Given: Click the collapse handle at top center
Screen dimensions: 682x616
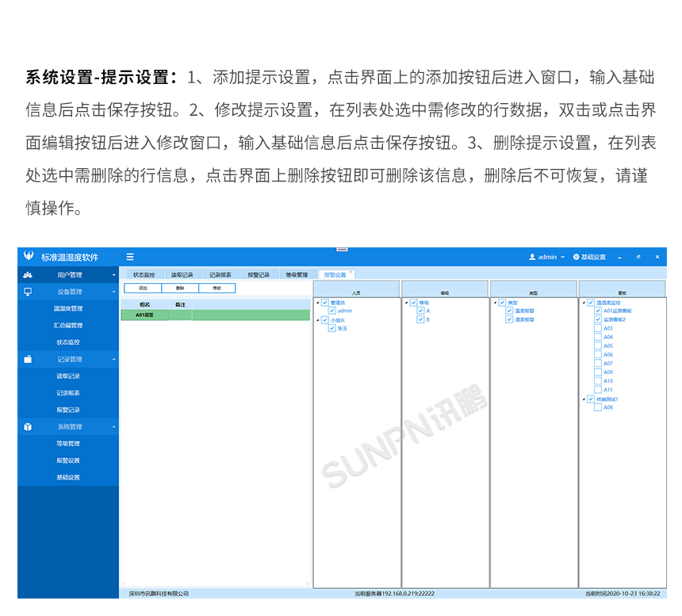Looking at the screenshot, I should 343,250.
